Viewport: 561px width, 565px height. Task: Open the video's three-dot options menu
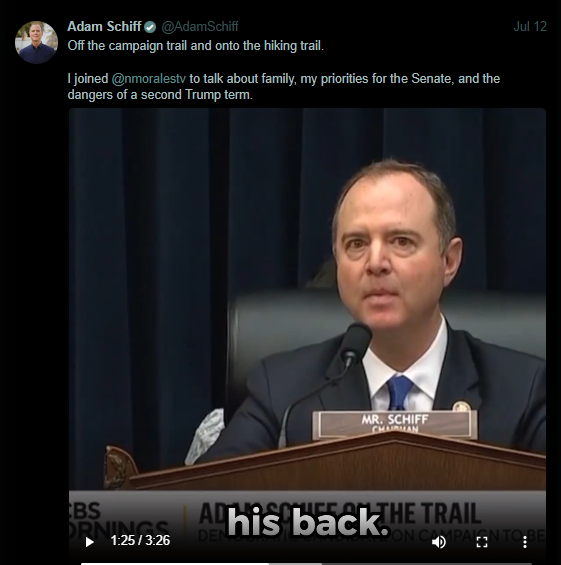pyautogui.click(x=525, y=542)
